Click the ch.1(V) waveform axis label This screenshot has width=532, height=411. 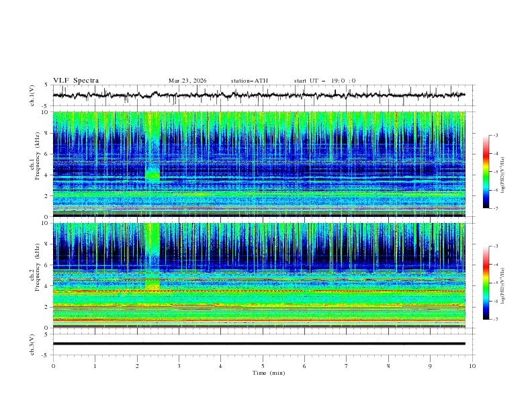[32, 95]
